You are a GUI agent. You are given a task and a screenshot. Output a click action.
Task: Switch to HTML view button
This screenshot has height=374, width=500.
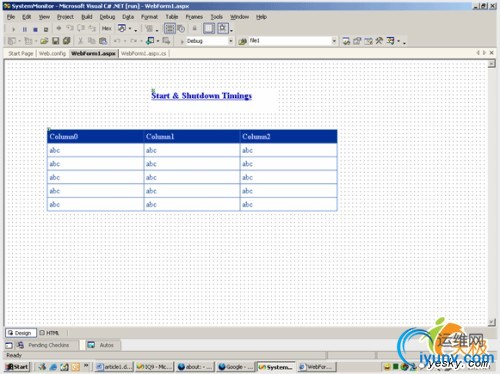point(49,333)
